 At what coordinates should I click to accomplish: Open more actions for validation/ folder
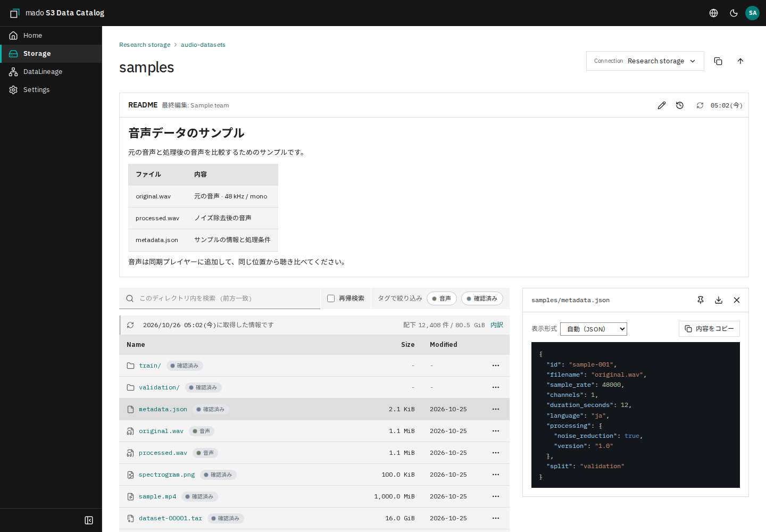point(496,387)
